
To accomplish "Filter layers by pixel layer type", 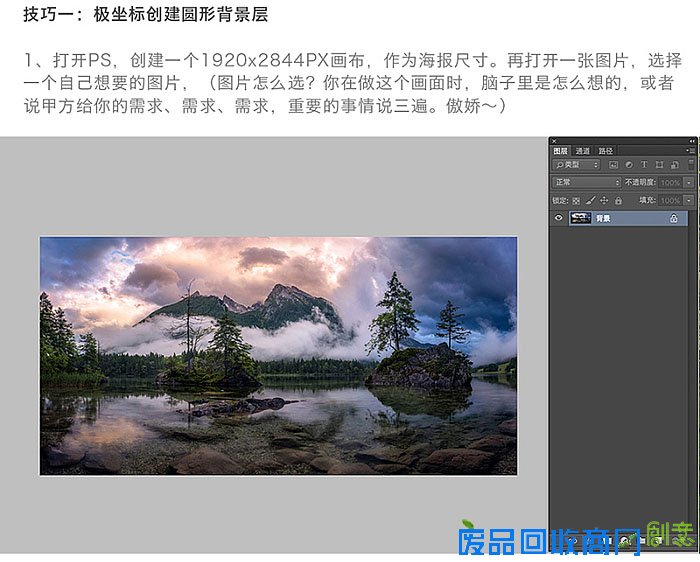I will pos(614,165).
